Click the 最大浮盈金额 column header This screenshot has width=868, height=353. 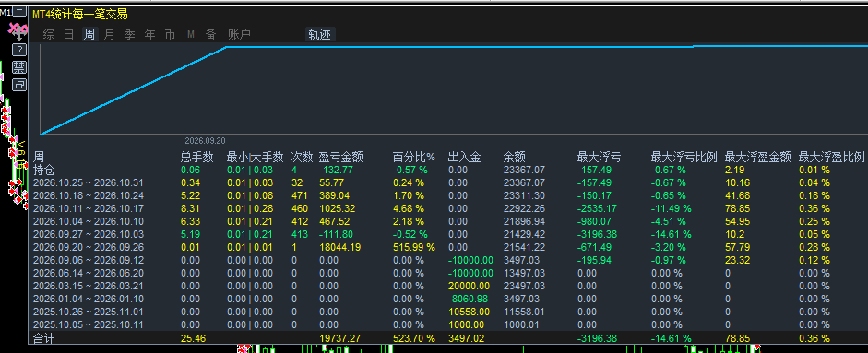(x=758, y=157)
